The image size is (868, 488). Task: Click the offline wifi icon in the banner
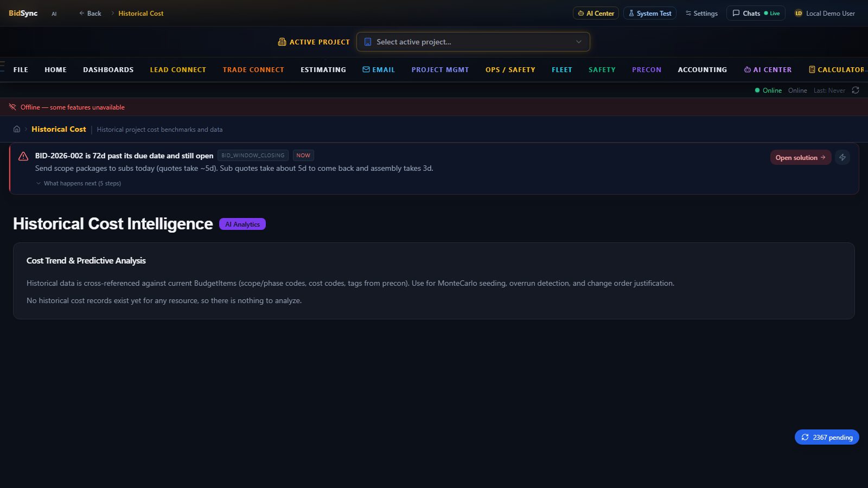[12, 107]
